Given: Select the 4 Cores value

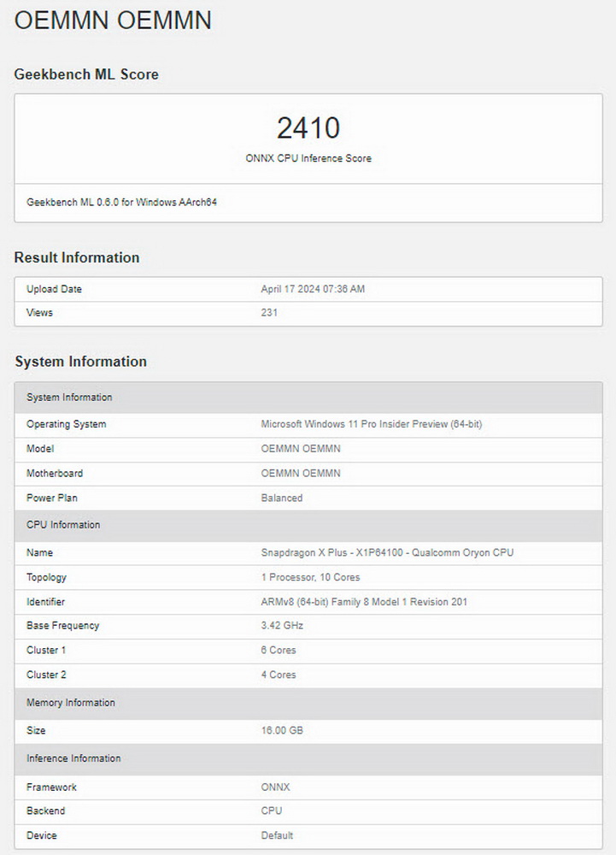Looking at the screenshot, I should [279, 675].
